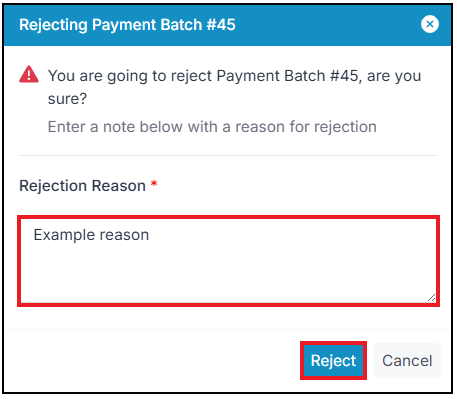Confirm rejection with the Reject button
The image size is (457, 399).
click(333, 360)
